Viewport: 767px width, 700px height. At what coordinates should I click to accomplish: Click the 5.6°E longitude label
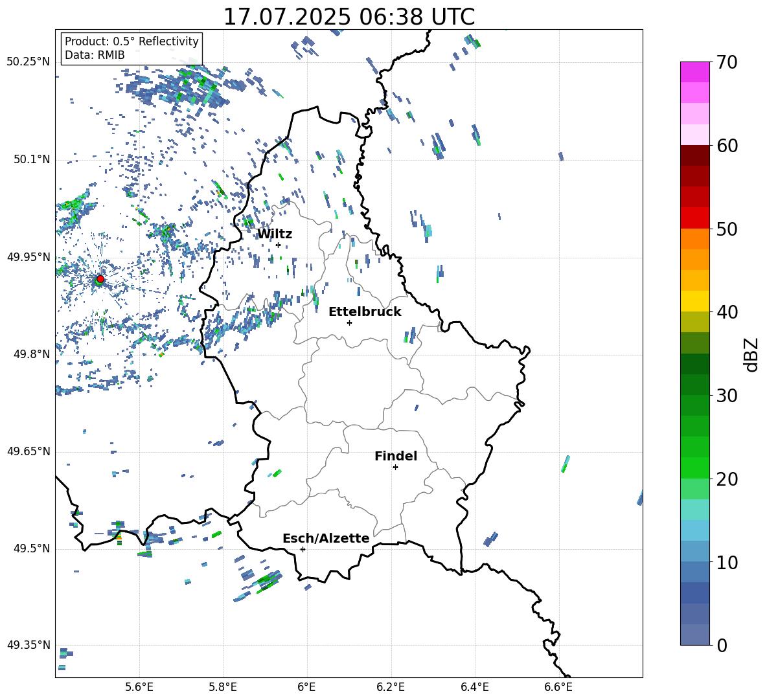click(139, 687)
